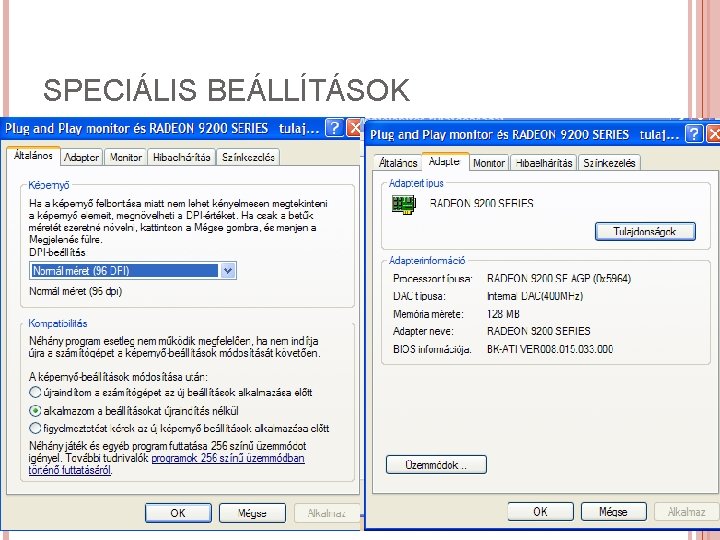Open Színkezelés tab in left dialog
This screenshot has width=720, height=540.
[x=248, y=157]
